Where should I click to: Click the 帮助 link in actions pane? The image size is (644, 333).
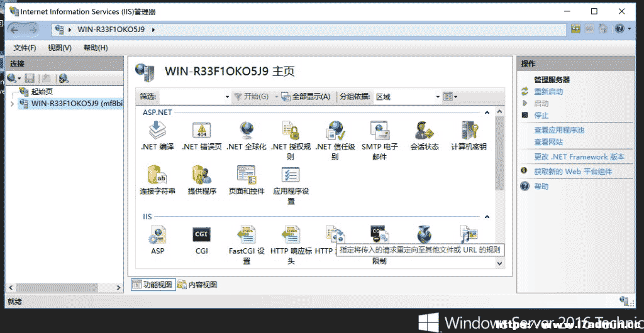tap(541, 186)
